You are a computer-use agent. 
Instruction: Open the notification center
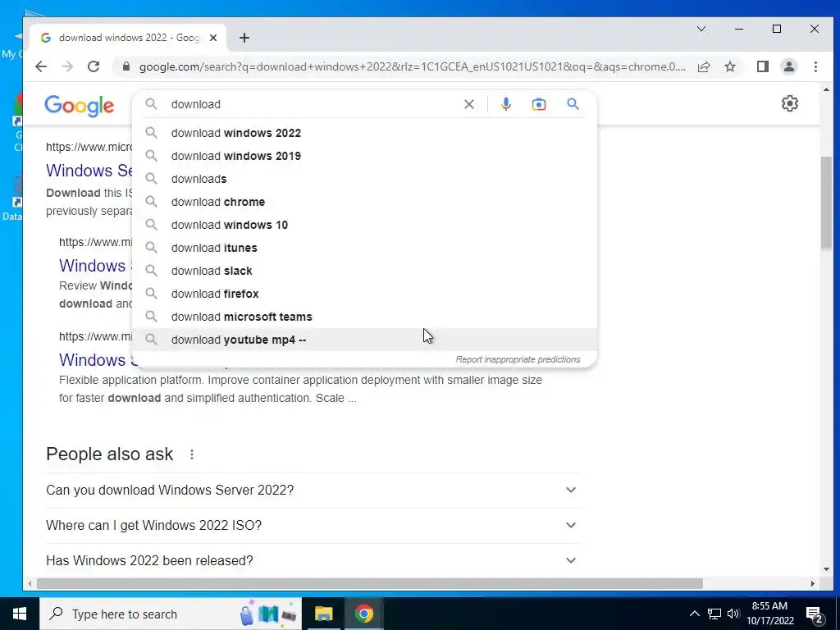[x=814, y=614]
